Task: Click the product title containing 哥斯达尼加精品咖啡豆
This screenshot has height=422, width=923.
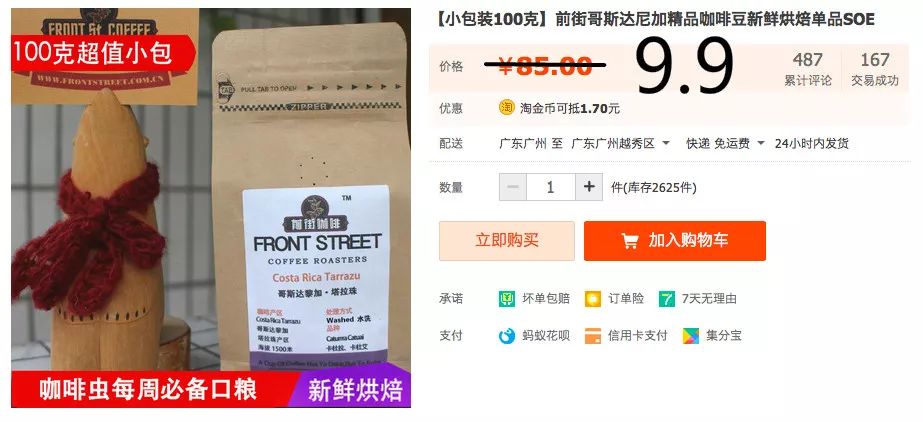Action: (x=655, y=19)
